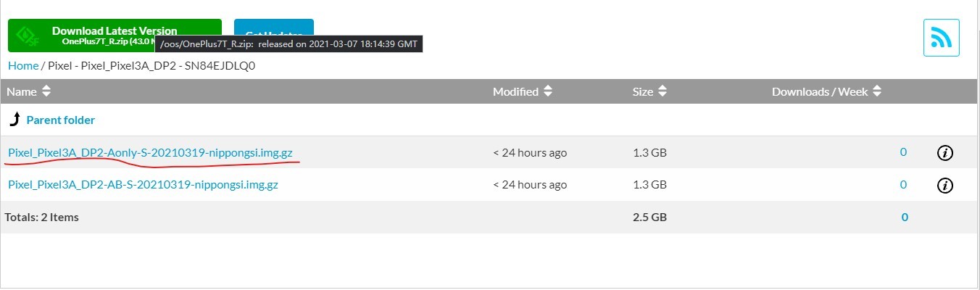Click the Parent folder up-arrow icon
980x290 pixels.
click(14, 120)
